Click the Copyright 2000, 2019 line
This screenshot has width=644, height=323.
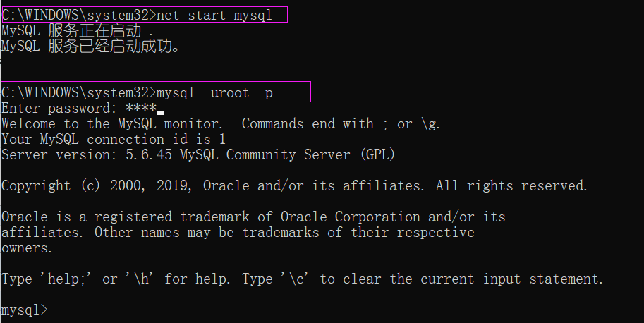tap(294, 186)
